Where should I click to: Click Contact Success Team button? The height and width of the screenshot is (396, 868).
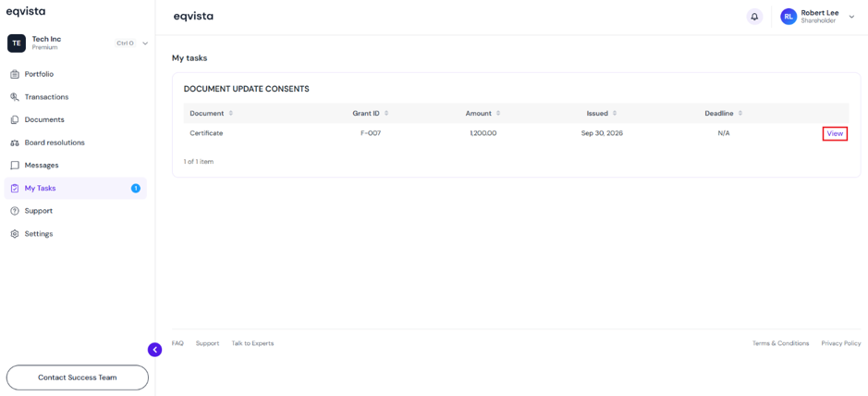(x=78, y=377)
